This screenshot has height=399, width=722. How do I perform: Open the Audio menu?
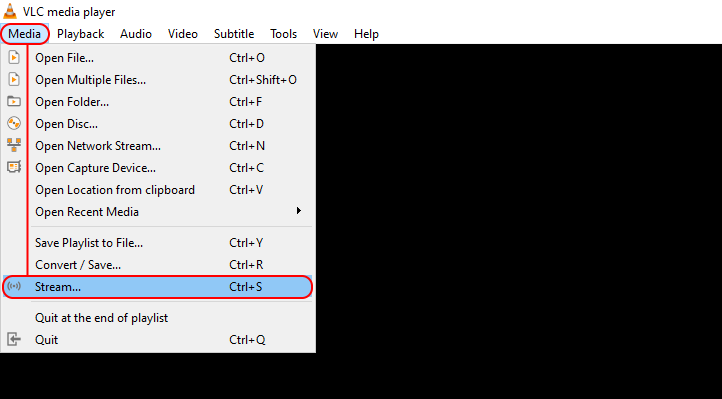tap(136, 34)
